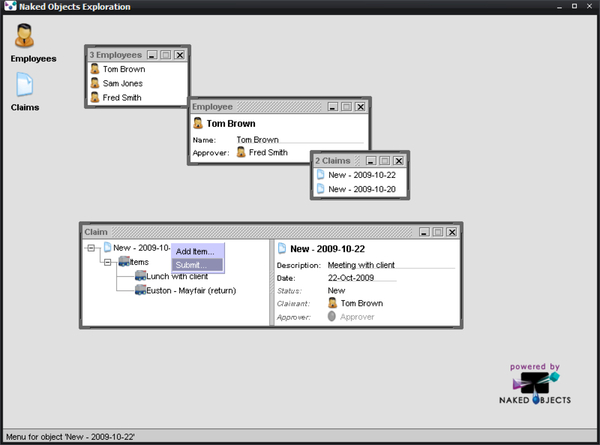Click the Fred Smith approver icon
This screenshot has height=445, width=600.
click(x=241, y=153)
